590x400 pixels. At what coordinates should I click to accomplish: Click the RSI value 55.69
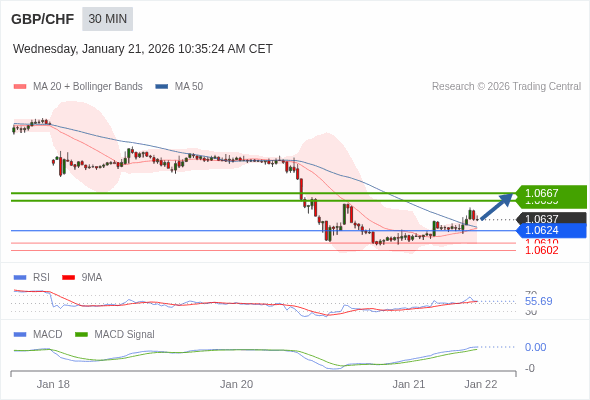coord(538,301)
